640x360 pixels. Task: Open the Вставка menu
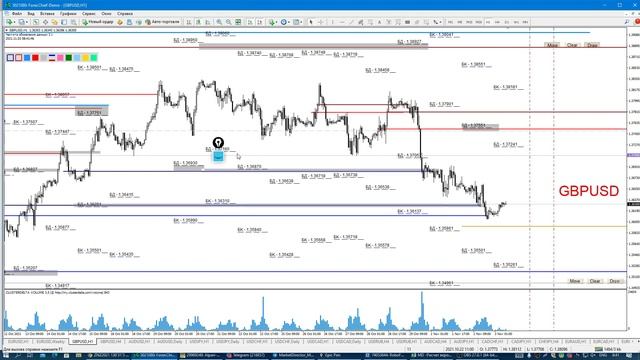pyautogui.click(x=47, y=14)
